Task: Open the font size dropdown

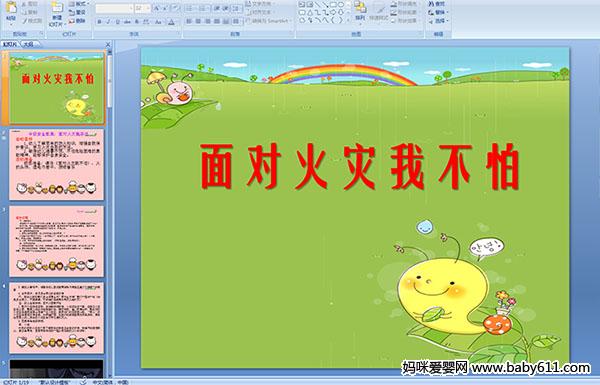Action: [148, 8]
